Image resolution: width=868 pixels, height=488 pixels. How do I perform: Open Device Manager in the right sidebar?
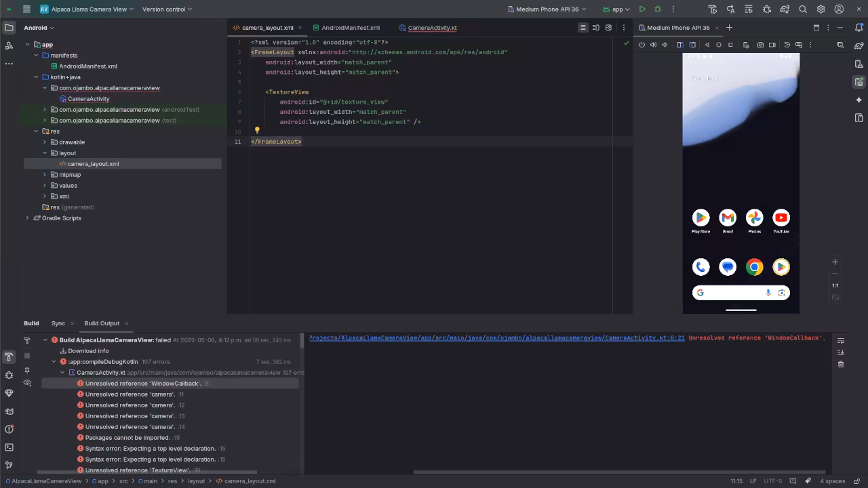[859, 64]
